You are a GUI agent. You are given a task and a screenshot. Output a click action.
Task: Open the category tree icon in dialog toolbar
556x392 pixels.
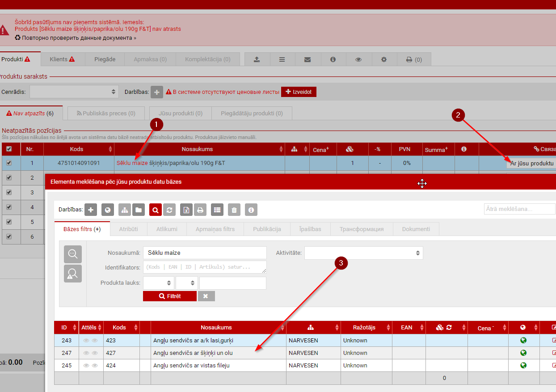point(125,210)
